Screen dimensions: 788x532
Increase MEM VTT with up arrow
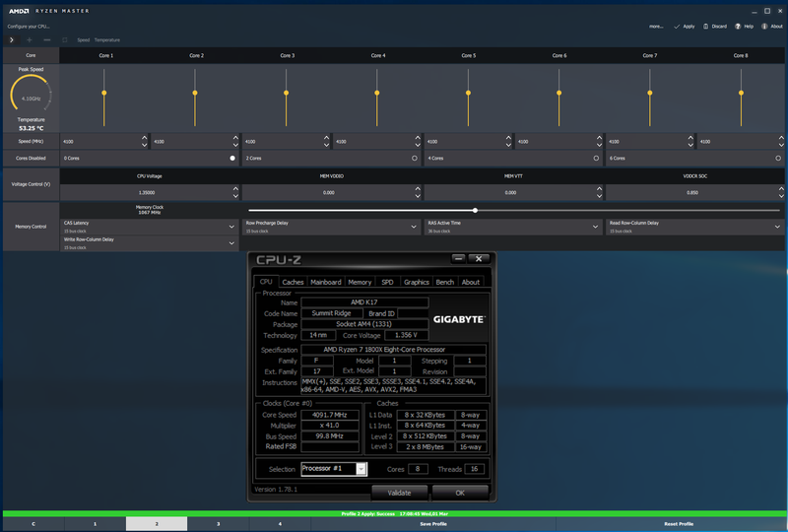[600, 188]
